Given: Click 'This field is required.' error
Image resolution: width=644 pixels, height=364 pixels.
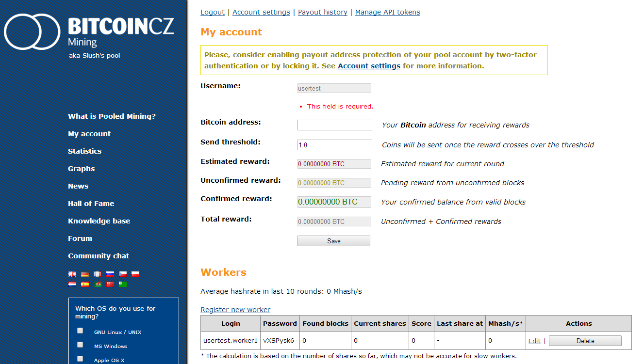Looking at the screenshot, I should pyautogui.click(x=340, y=106).
